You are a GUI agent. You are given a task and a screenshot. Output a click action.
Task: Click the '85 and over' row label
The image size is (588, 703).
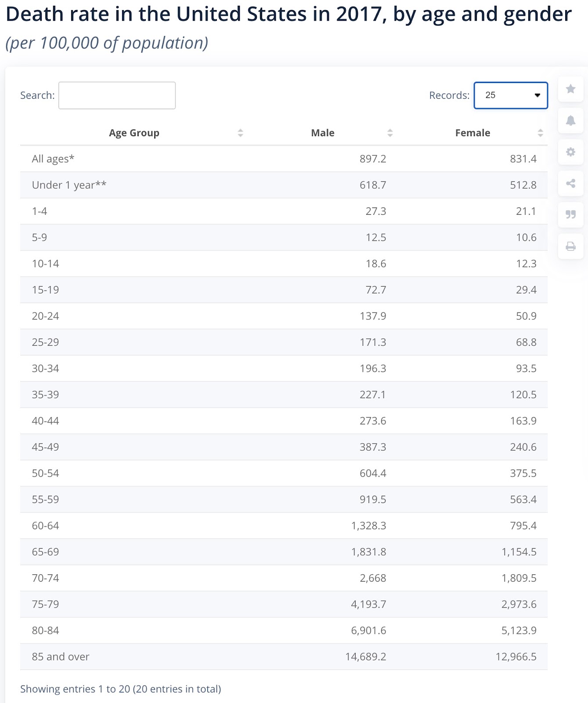(61, 656)
